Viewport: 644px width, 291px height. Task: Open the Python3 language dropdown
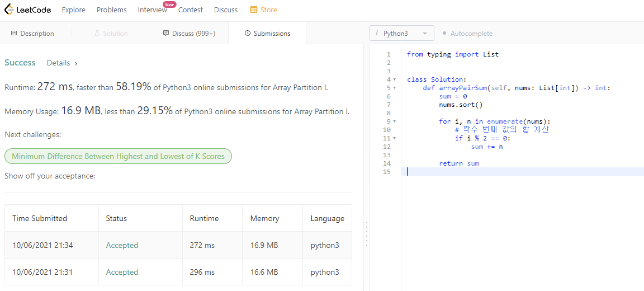[x=402, y=34]
